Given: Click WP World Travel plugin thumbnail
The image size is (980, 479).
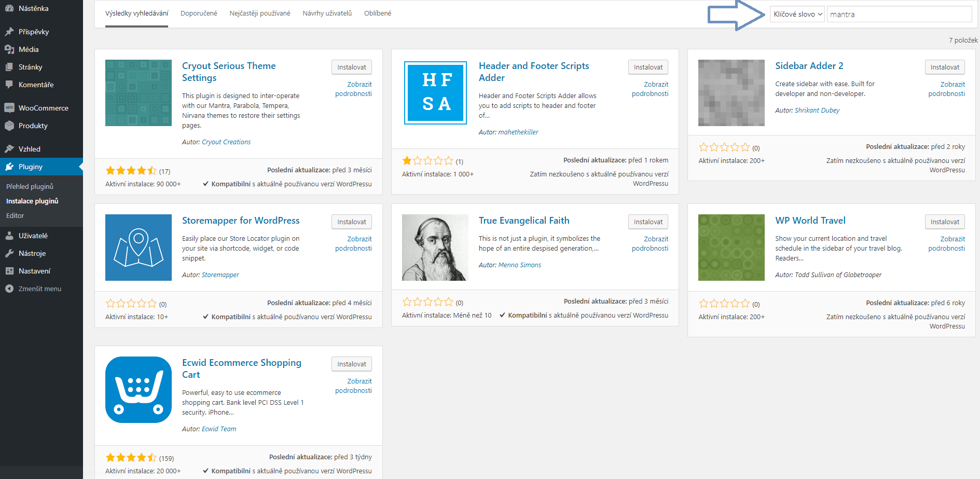Looking at the screenshot, I should (x=731, y=248).
